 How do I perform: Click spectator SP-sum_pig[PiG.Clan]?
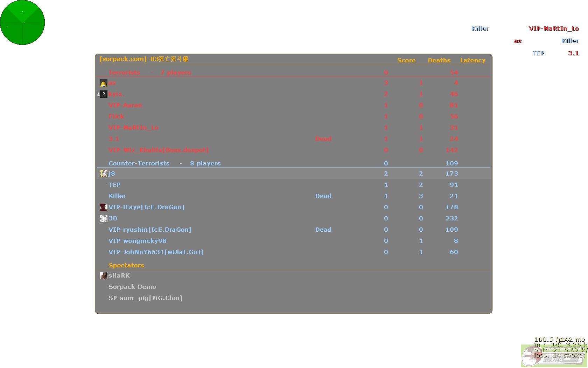pos(145,298)
